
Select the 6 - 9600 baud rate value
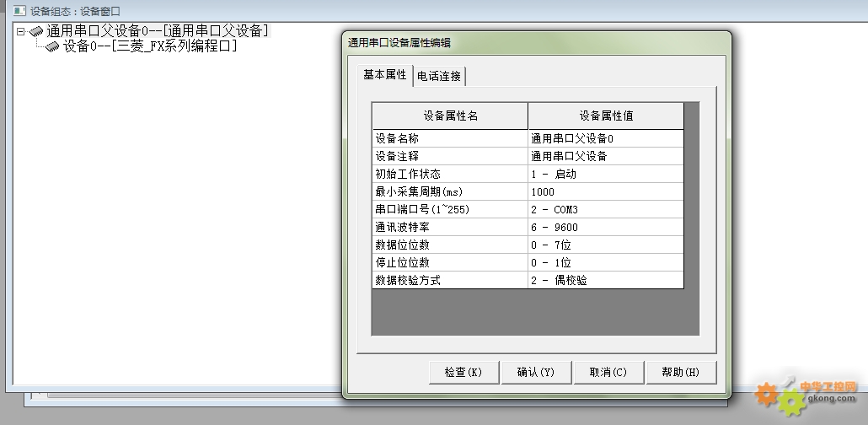click(x=606, y=227)
